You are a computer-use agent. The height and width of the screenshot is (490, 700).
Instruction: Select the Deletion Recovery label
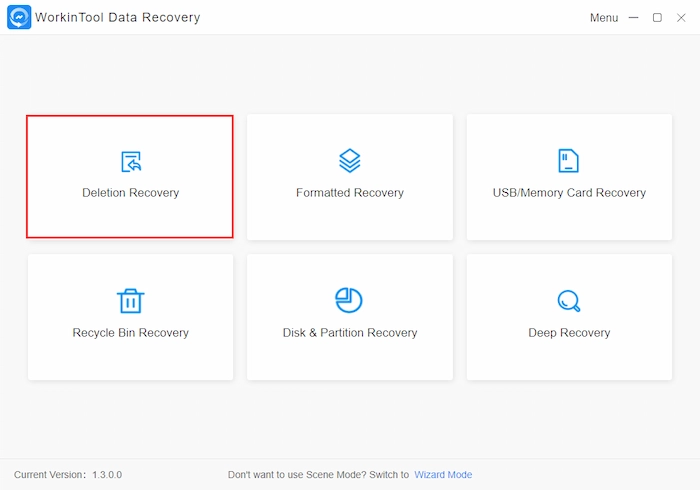130,193
